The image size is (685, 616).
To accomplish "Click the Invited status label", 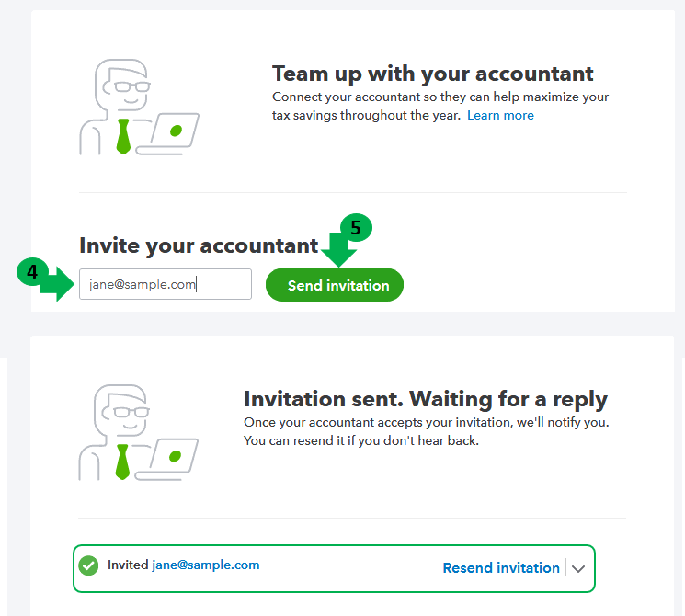I will pos(128,565).
